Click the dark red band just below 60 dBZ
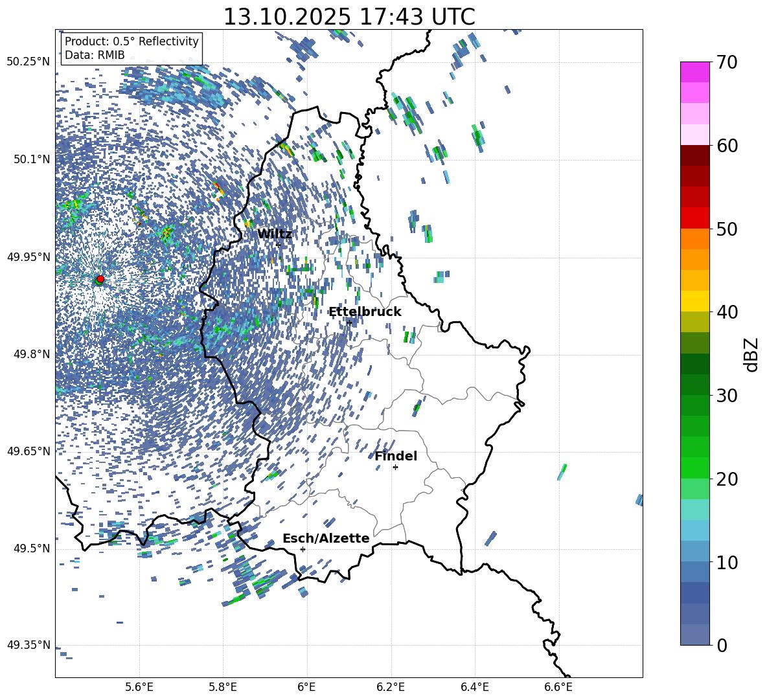Screen dimensions: 767x700 point(694,155)
